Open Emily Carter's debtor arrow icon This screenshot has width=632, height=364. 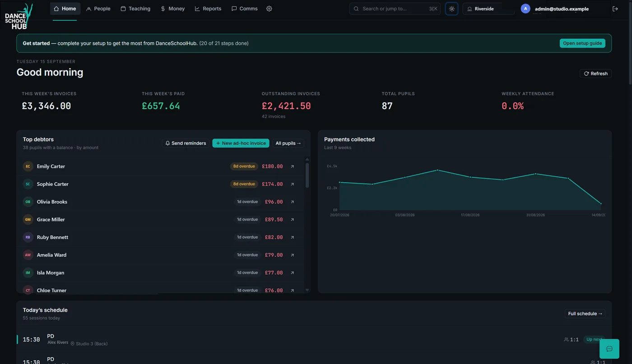[292, 166]
